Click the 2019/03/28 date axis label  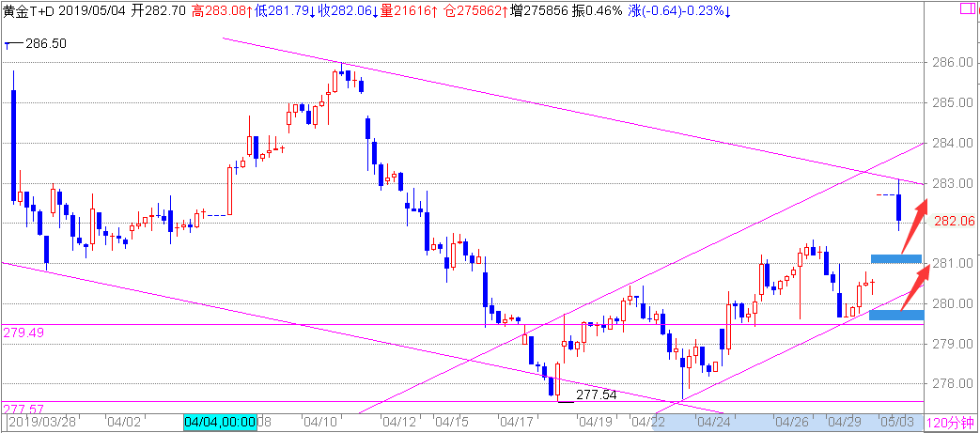pyautogui.click(x=41, y=422)
